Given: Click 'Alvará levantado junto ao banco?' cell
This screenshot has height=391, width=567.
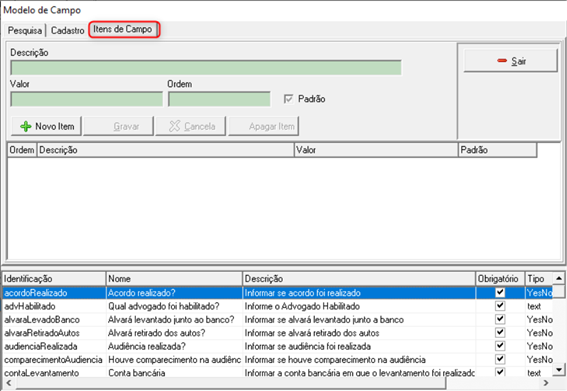Looking at the screenshot, I should (174, 320).
